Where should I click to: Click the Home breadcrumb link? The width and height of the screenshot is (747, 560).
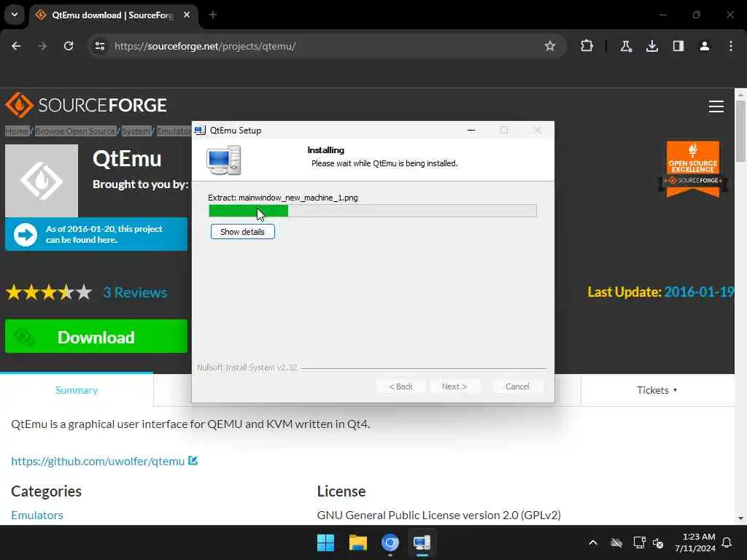pyautogui.click(x=18, y=131)
